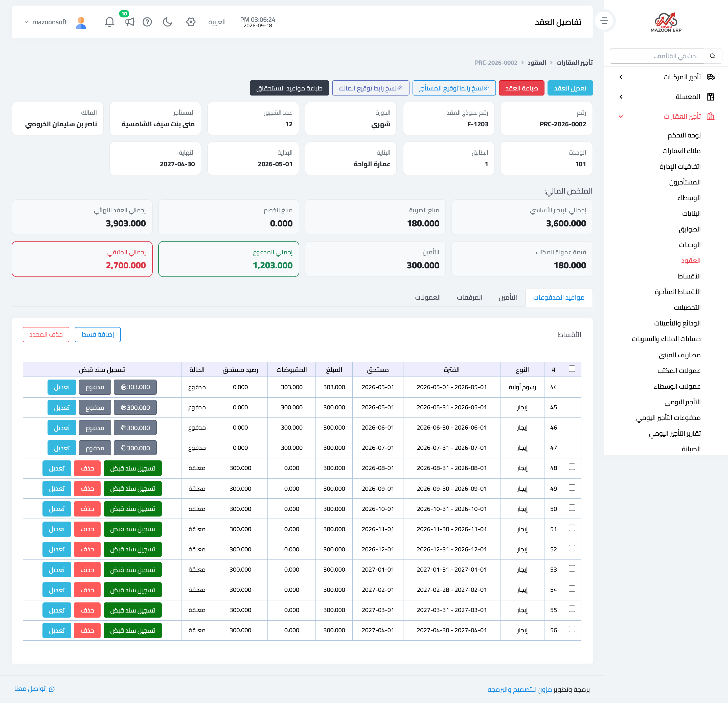This screenshot has width=728, height=703.
Task: Click إضافة قسط button
Action: click(x=98, y=335)
